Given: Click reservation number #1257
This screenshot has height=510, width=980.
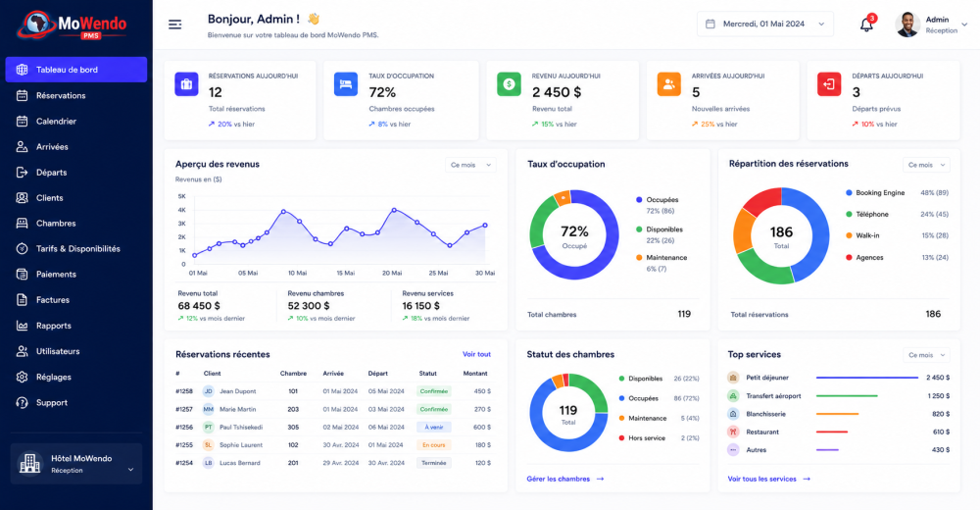Looking at the screenshot, I should 184,409.
